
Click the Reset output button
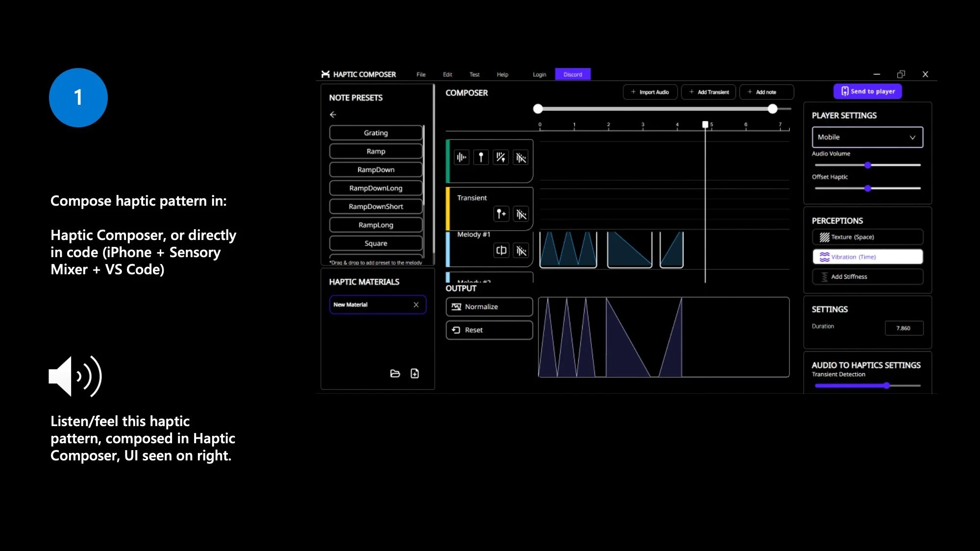(489, 330)
